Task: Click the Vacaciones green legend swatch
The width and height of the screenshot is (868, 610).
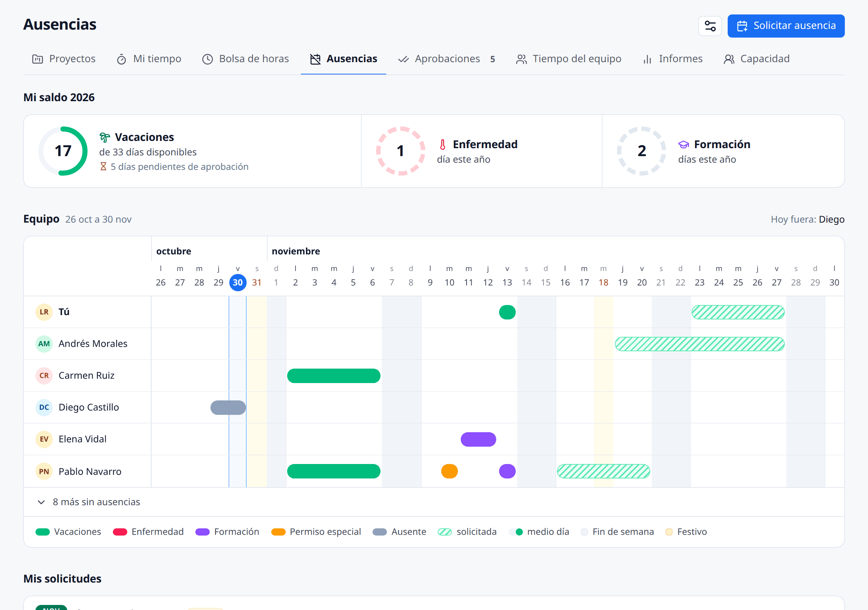Action: [42, 532]
